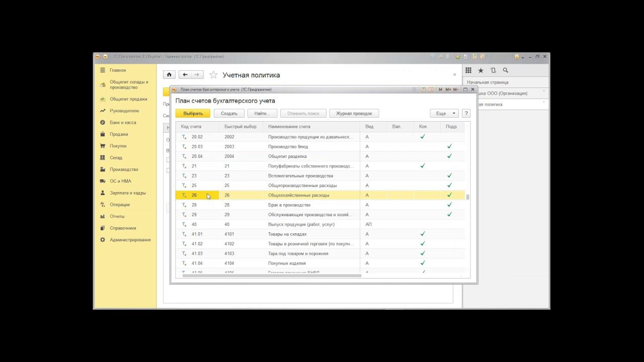Open the Еще dropdown menu
Screen dimensions: 644x362
[x=444, y=114]
